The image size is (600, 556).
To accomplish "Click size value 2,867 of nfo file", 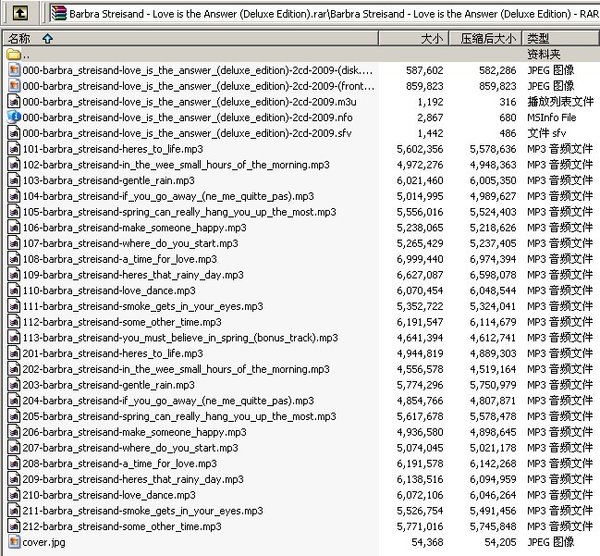I will tap(430, 117).
